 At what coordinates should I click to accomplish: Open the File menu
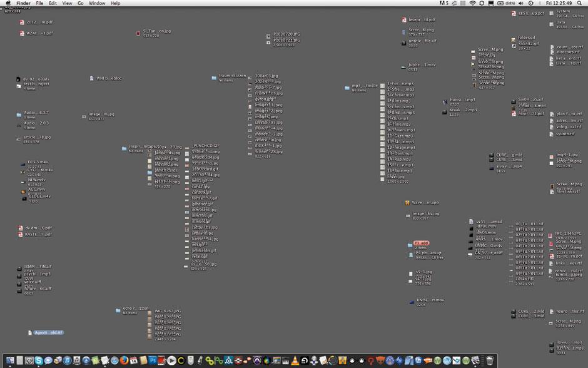(x=39, y=3)
